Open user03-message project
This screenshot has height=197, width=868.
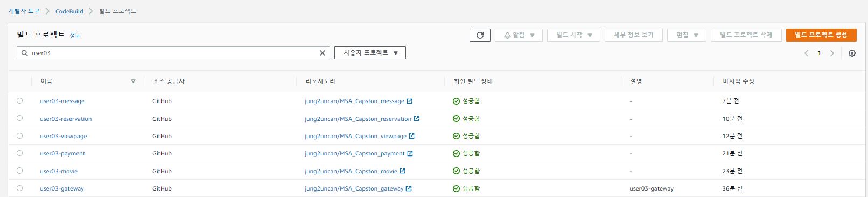coord(62,101)
